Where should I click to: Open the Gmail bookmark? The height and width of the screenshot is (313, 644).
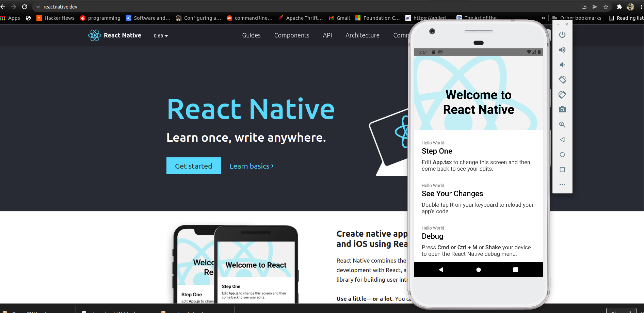pyautogui.click(x=339, y=18)
